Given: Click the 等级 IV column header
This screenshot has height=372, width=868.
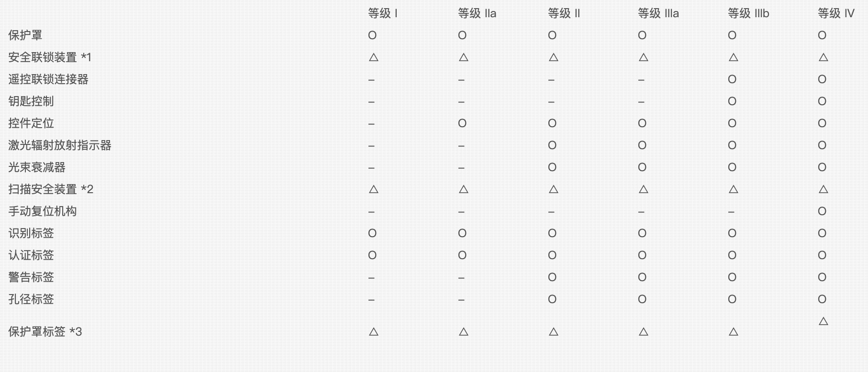Looking at the screenshot, I should [x=836, y=13].
